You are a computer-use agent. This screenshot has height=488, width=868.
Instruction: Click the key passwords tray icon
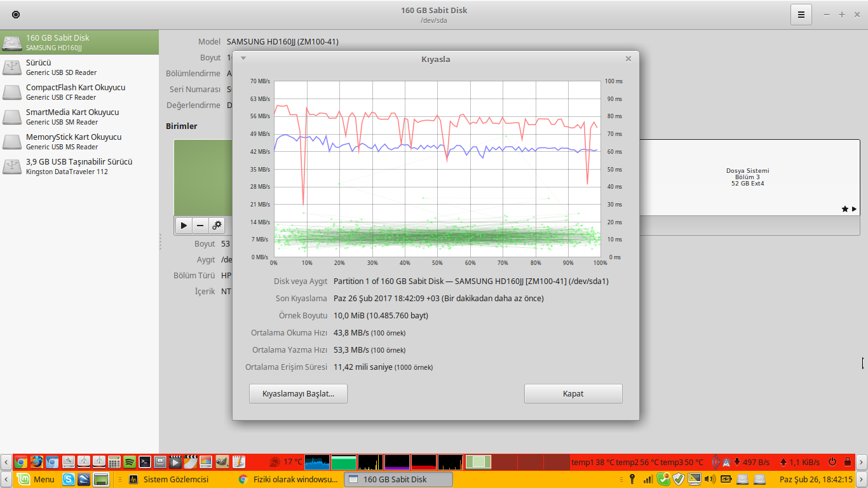(632, 479)
